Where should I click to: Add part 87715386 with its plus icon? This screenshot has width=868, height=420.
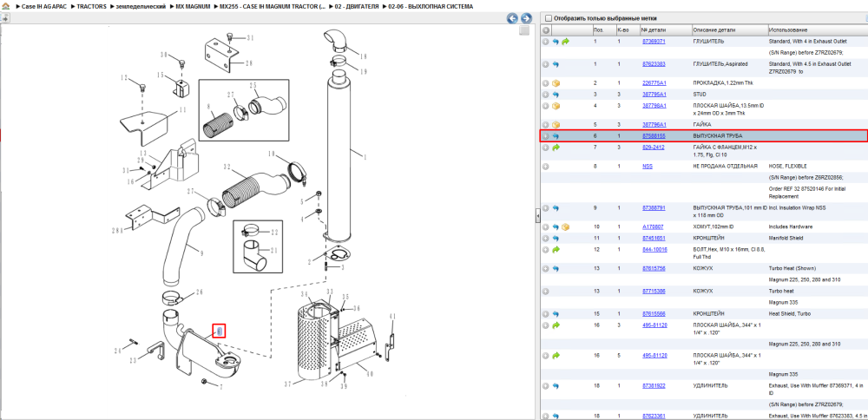(x=546, y=291)
